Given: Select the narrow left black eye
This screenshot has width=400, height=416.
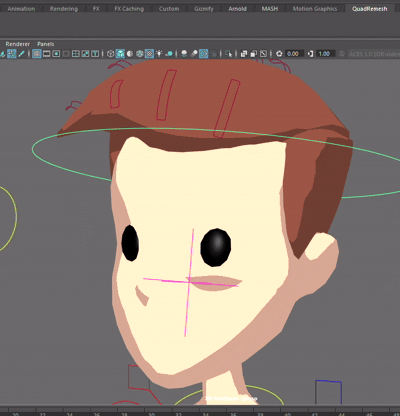Looking at the screenshot, I should tap(130, 243).
